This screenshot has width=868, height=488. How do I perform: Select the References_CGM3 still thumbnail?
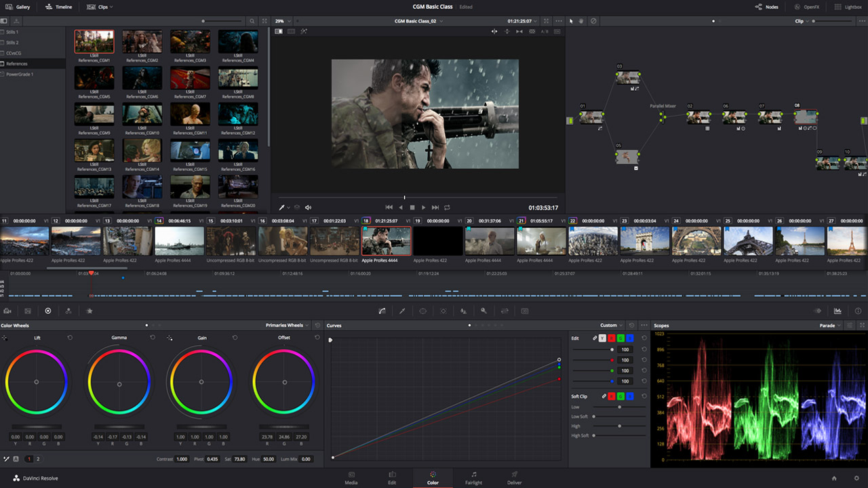pos(190,42)
